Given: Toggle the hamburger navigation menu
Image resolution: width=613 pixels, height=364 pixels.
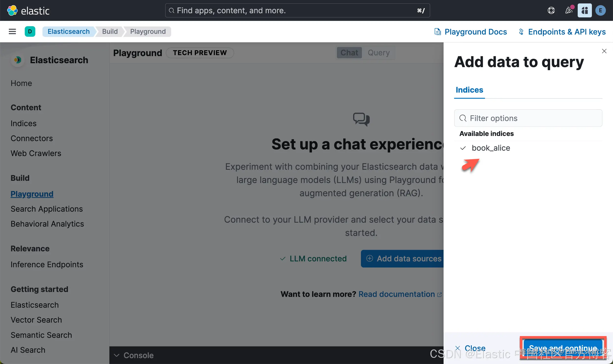Looking at the screenshot, I should (12, 31).
